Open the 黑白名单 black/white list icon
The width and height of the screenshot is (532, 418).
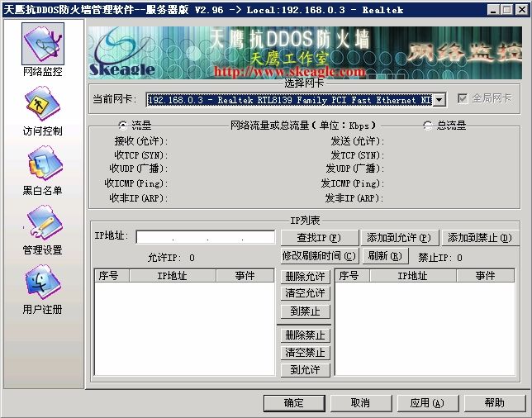click(x=44, y=164)
